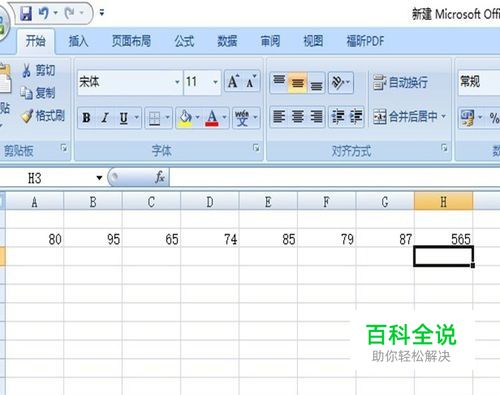The width and height of the screenshot is (500, 395).
Task: Select the cell containing 80
Action: pos(34,238)
